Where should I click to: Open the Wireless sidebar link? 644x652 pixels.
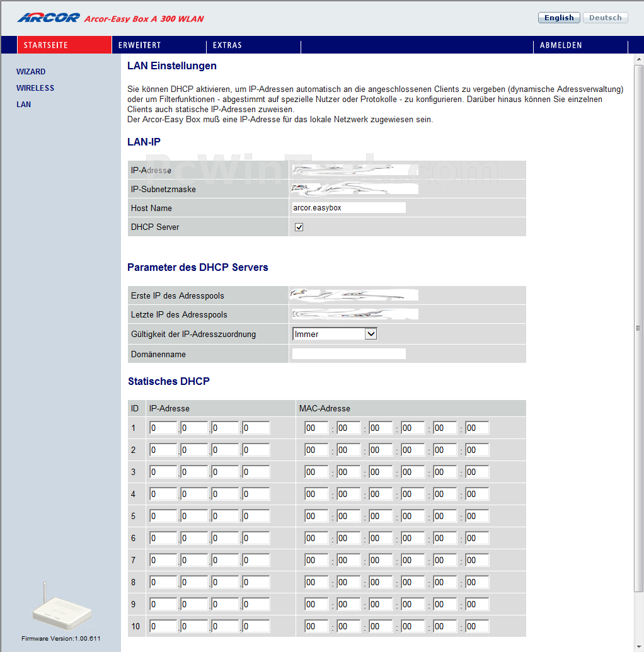tap(35, 88)
